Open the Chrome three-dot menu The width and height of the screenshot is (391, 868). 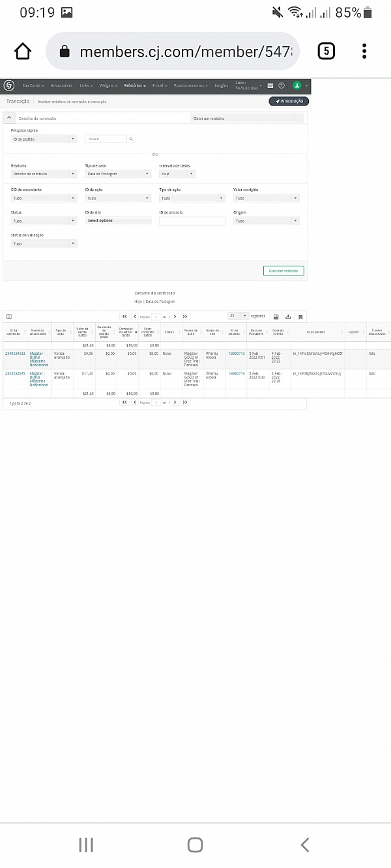click(x=364, y=51)
